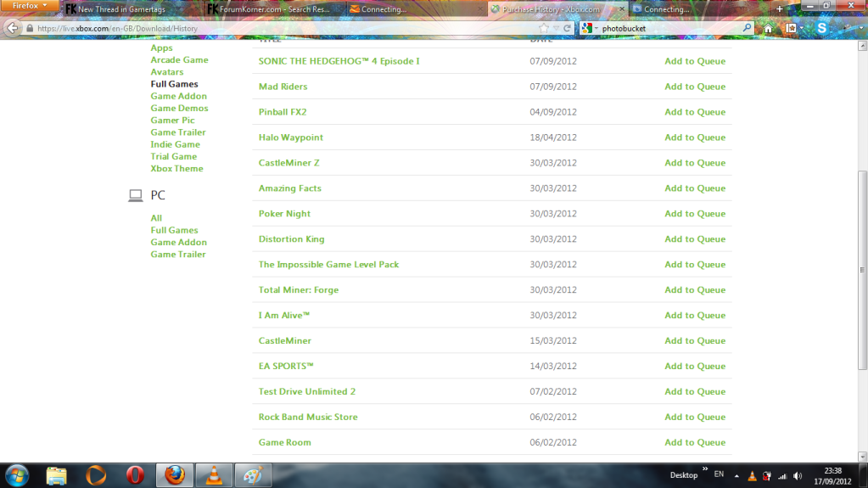Close the Purchase History tab
This screenshot has width=868, height=488.
pos(622,9)
